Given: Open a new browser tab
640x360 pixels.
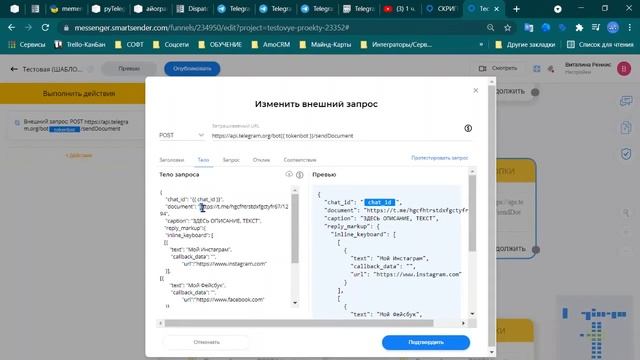Looking at the screenshot, I should (x=516, y=9).
